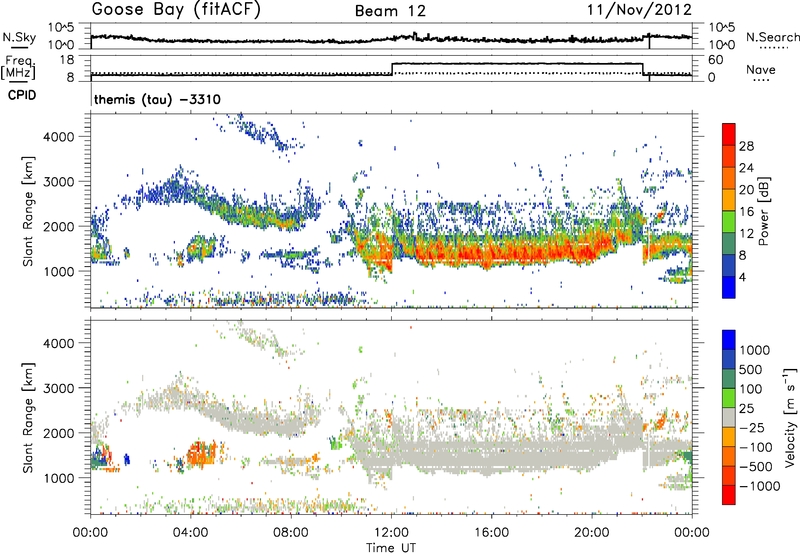The image size is (800, 554).
Task: Click the left '10^5' tick of noise panel
Action: click(x=61, y=28)
